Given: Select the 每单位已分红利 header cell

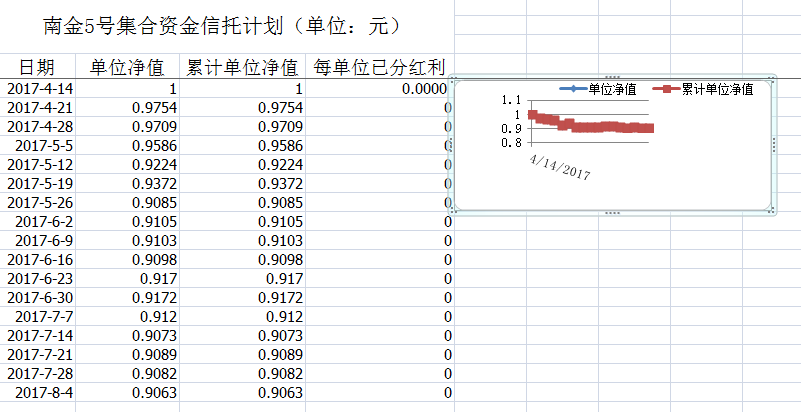Looking at the screenshot, I should 379,68.
